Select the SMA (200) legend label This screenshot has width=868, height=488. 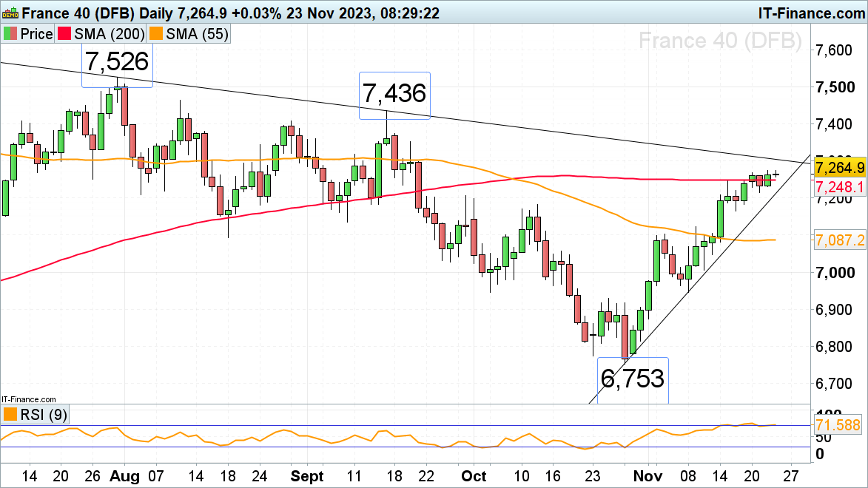point(109,34)
